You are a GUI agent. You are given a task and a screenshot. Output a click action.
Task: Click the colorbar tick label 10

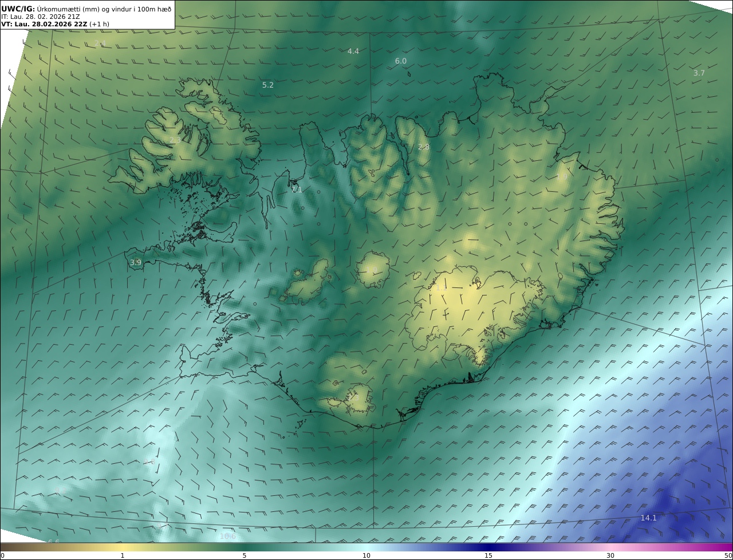(x=366, y=555)
